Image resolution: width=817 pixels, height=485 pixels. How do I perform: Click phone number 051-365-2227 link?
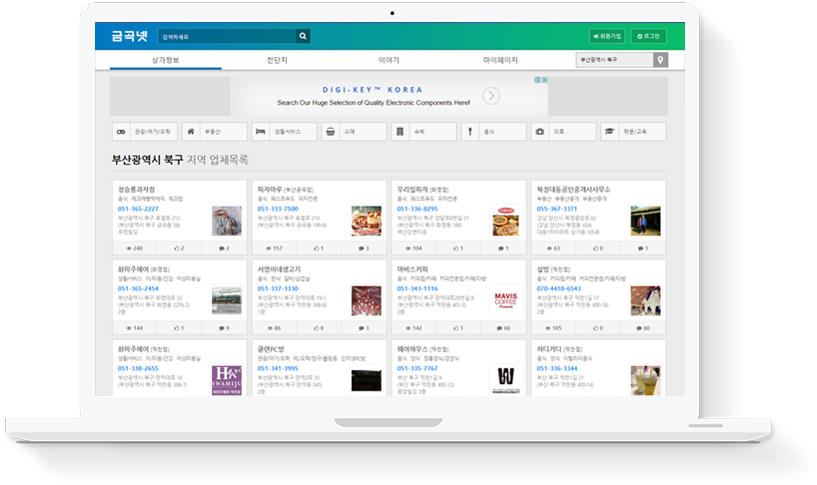pos(138,209)
